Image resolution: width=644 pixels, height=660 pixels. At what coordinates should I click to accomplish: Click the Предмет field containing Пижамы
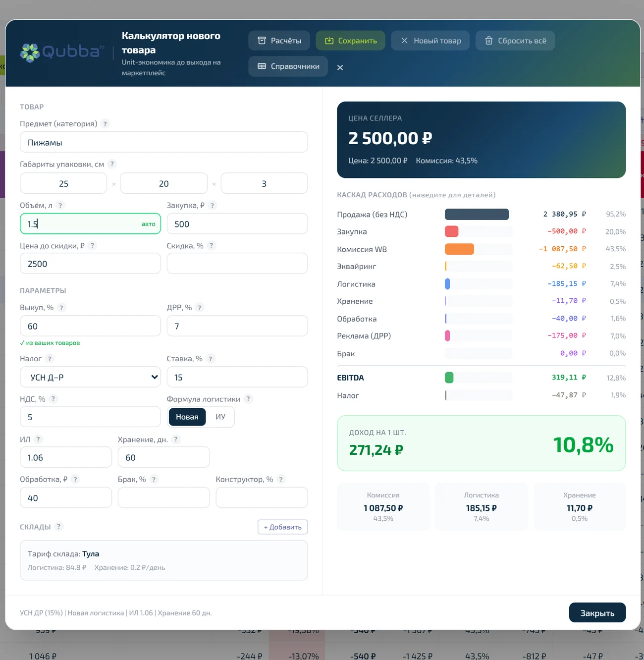click(163, 142)
